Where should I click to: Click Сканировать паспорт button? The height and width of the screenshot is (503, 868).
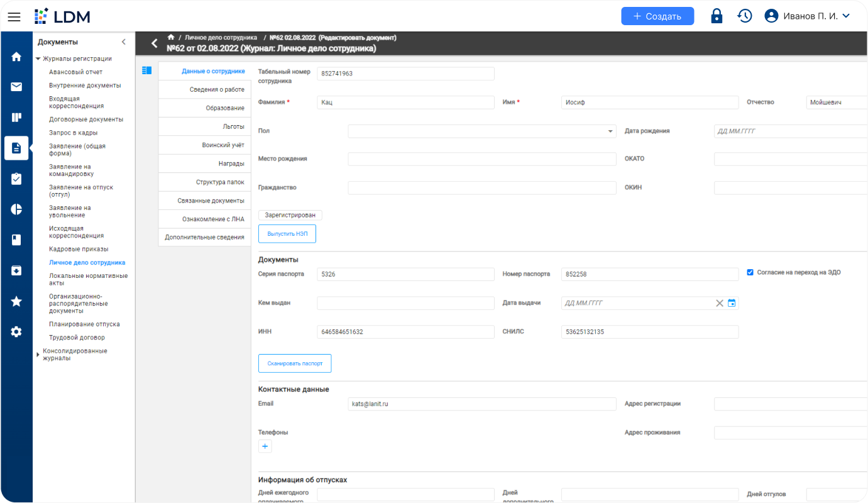coord(295,363)
